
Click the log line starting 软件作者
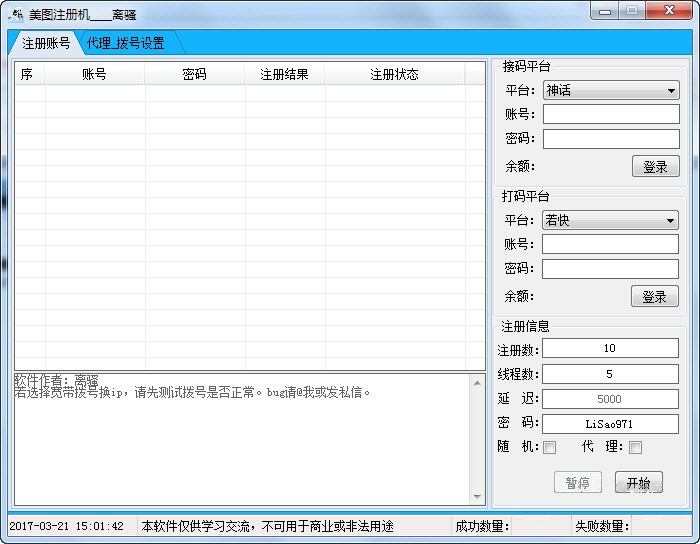[x=56, y=381]
